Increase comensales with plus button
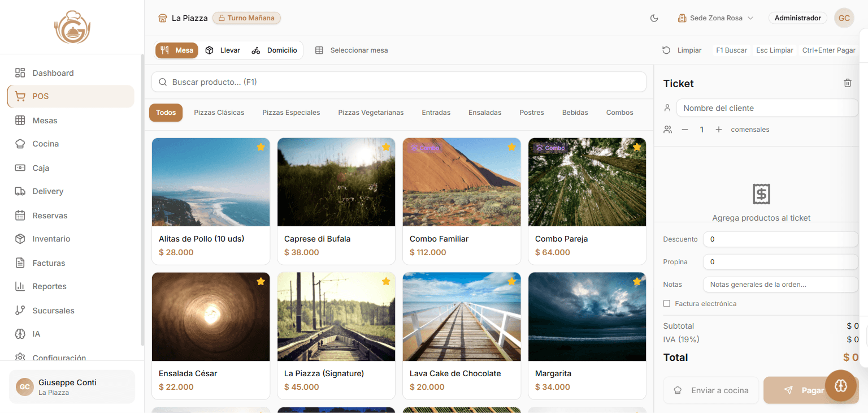Viewport: 868px width, 413px height. (719, 130)
